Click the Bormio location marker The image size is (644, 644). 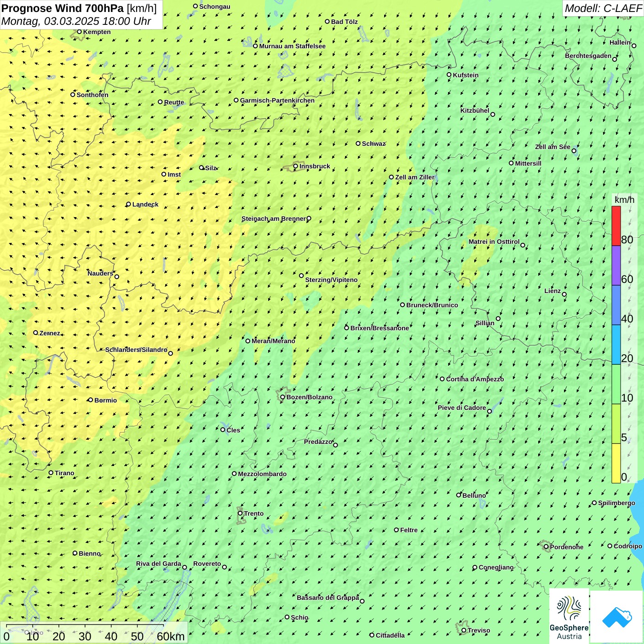[91, 400]
